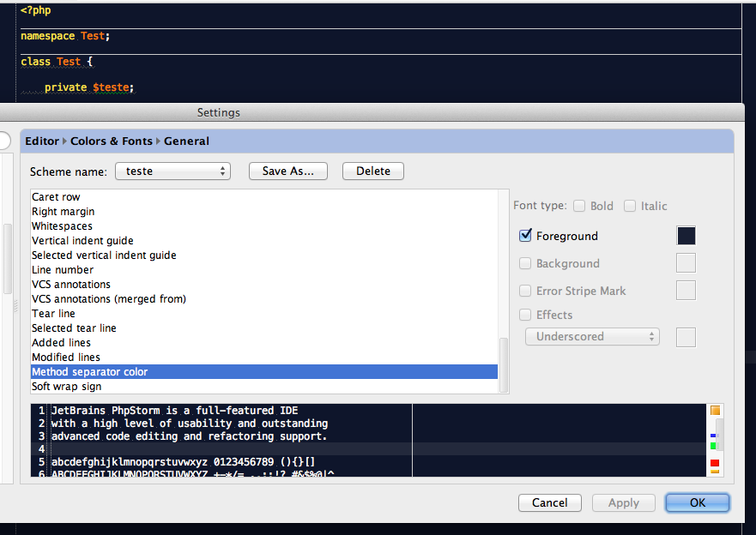Click the Editor breadcrumb item

(x=42, y=141)
